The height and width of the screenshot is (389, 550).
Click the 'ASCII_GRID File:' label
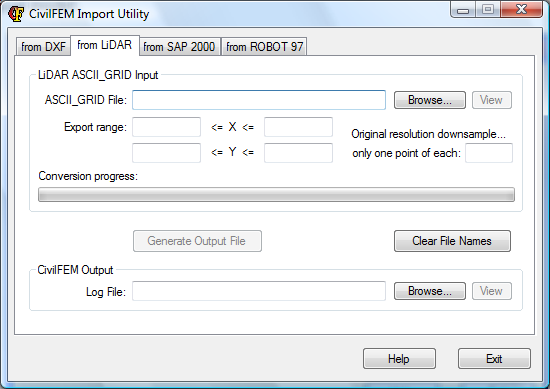pos(86,100)
